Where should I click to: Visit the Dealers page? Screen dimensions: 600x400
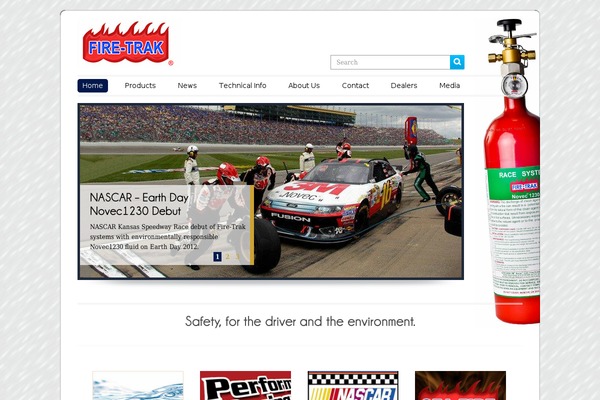(x=404, y=85)
